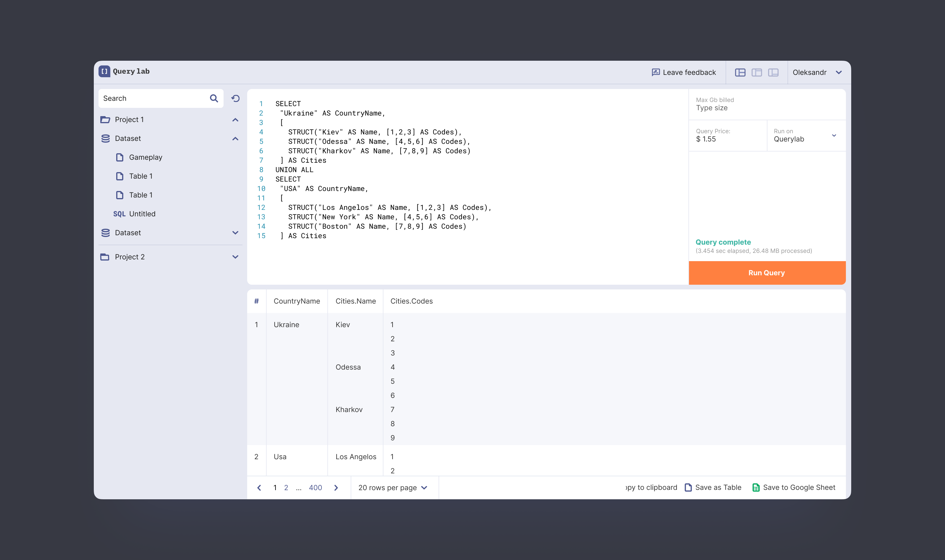Click the Leave feedback chat icon
The height and width of the screenshot is (560, 945).
click(x=655, y=73)
